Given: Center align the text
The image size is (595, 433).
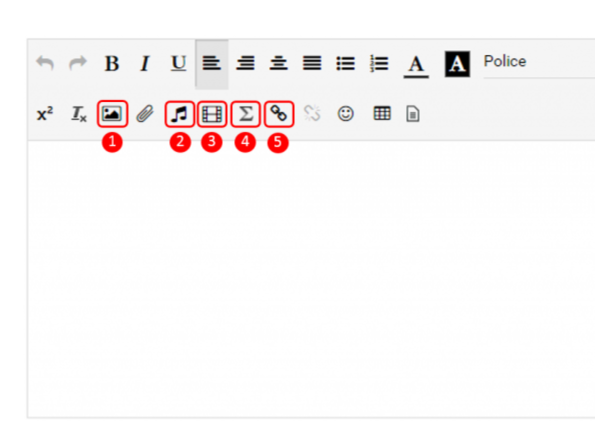Looking at the screenshot, I should pyautogui.click(x=279, y=63).
